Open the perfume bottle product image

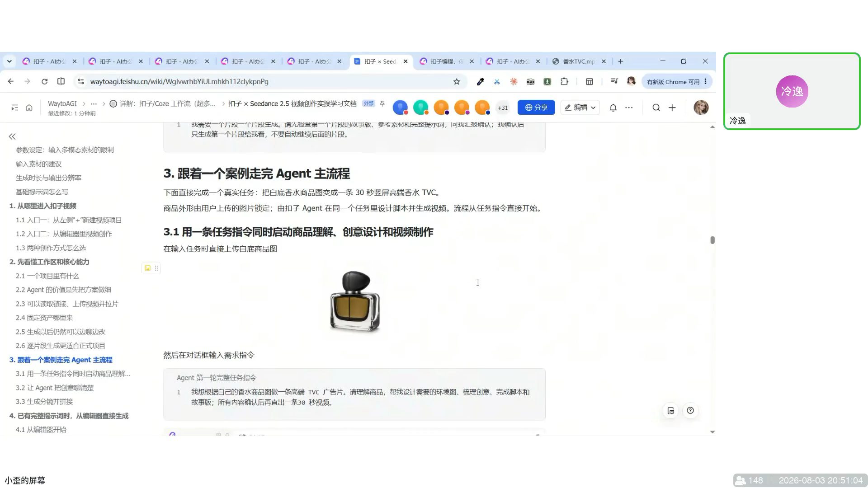[x=355, y=301]
